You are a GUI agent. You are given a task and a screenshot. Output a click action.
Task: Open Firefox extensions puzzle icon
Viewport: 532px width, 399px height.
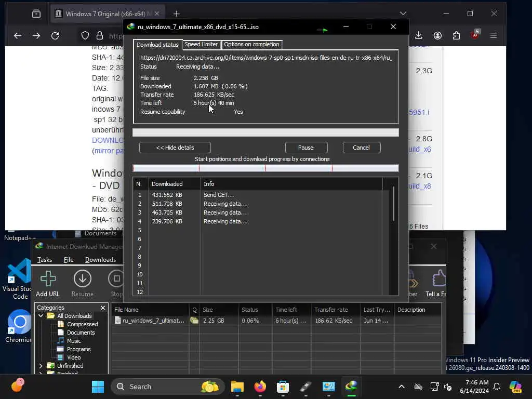pos(456,35)
